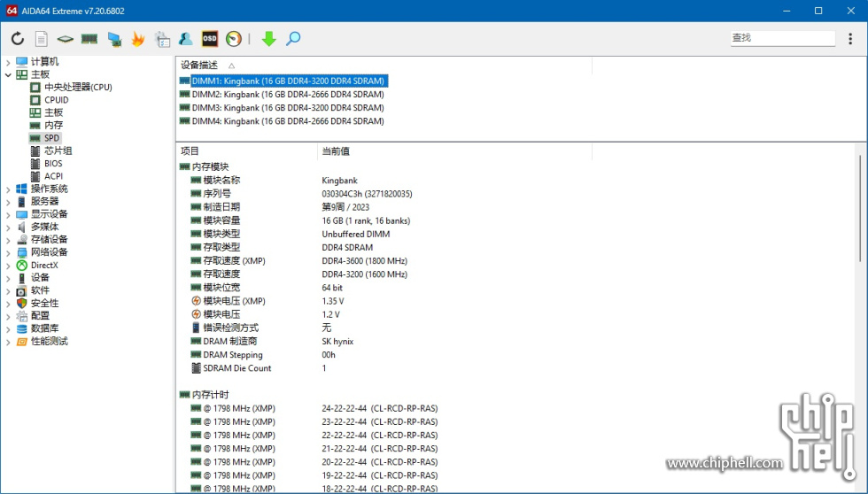Click the search input field
868x494 pixels.
782,37
